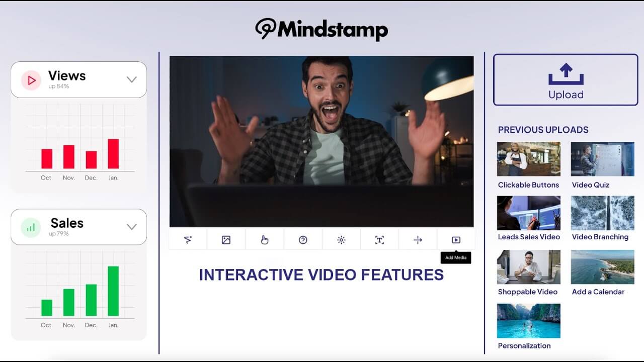Image resolution: width=644 pixels, height=362 pixels.
Task: Click the Add Media icon
Action: click(456, 240)
